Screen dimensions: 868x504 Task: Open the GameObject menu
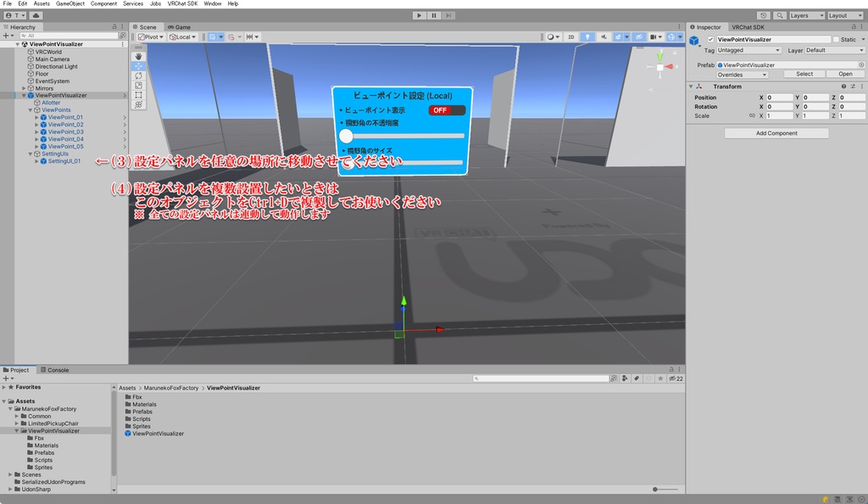(x=70, y=3)
